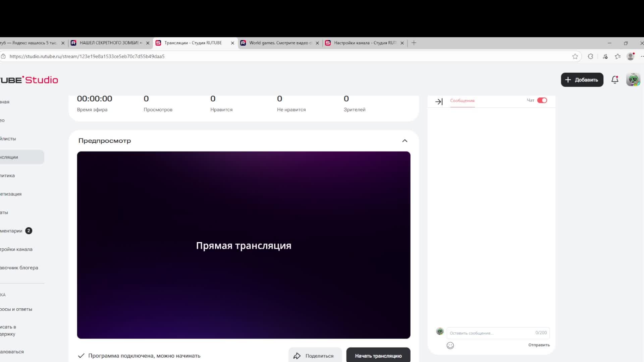Screen dimensions: 644x362
Task: Click the 0/200 character counter area
Action: (541, 333)
